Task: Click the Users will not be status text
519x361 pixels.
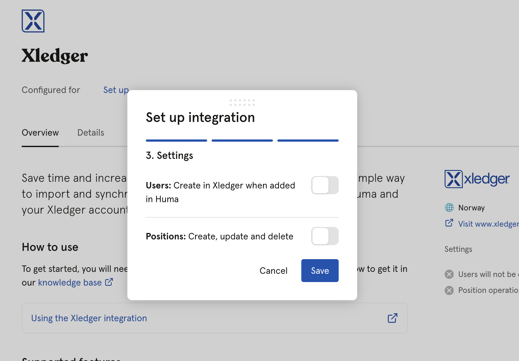Action: pos(488,274)
